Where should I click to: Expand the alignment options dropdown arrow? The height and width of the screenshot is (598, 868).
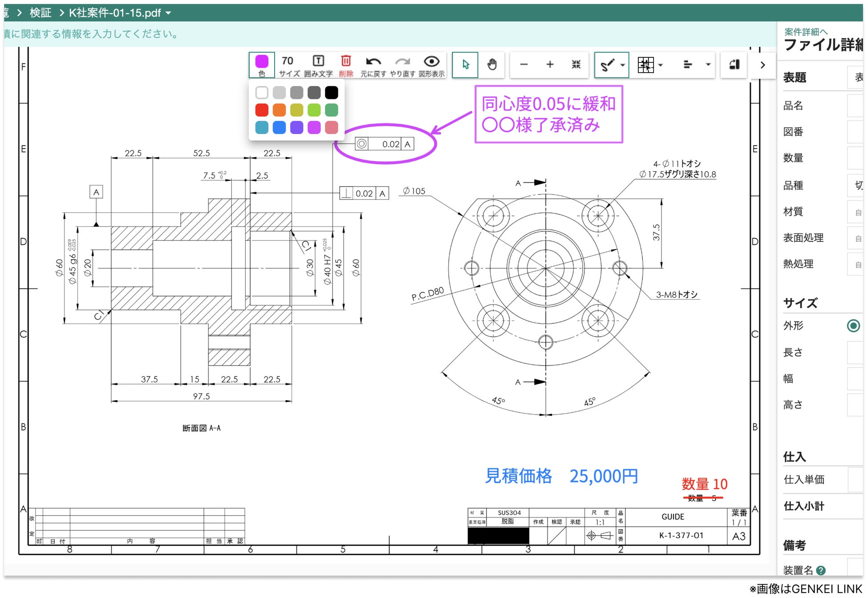click(708, 65)
